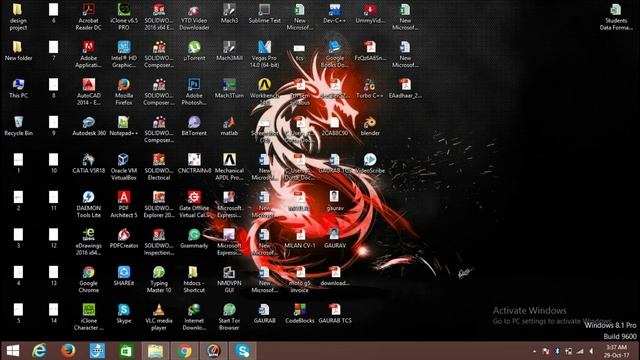Launch BitTorrent desktop icon

[x=194, y=126]
